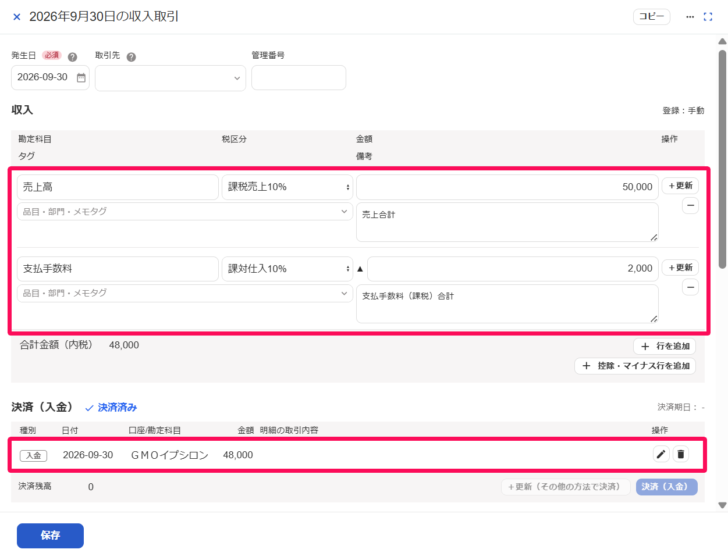The height and width of the screenshot is (560, 728).
Task: Edit the 売上合計 remarks textarea
Action: (x=507, y=222)
